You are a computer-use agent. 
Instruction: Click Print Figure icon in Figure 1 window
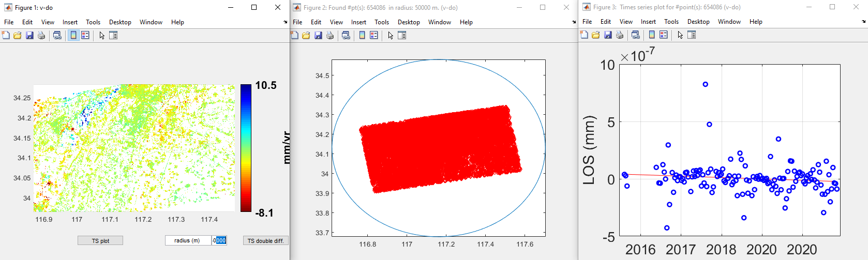click(41, 35)
